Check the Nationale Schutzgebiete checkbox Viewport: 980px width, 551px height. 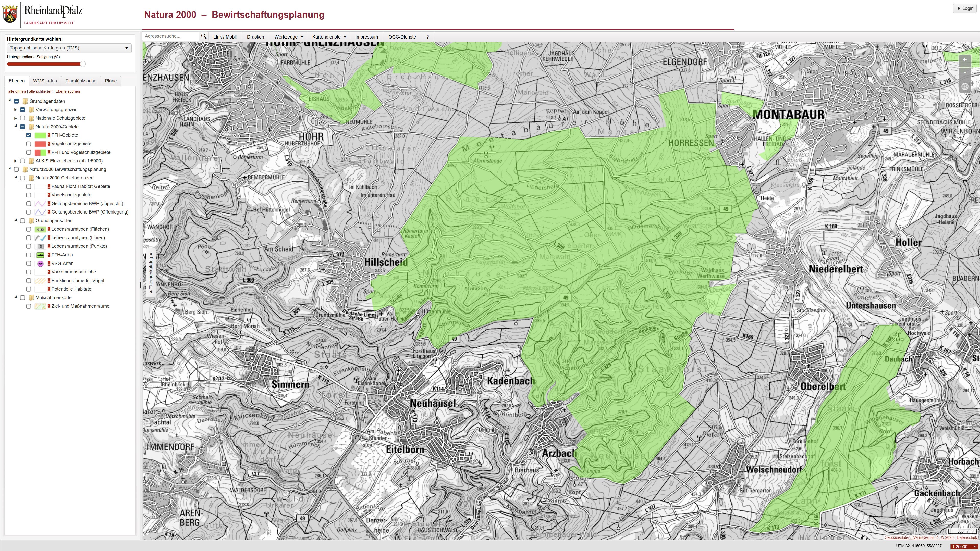22,118
